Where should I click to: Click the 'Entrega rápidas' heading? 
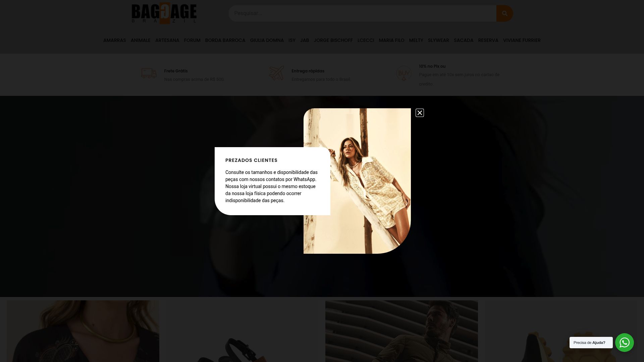[x=308, y=71]
